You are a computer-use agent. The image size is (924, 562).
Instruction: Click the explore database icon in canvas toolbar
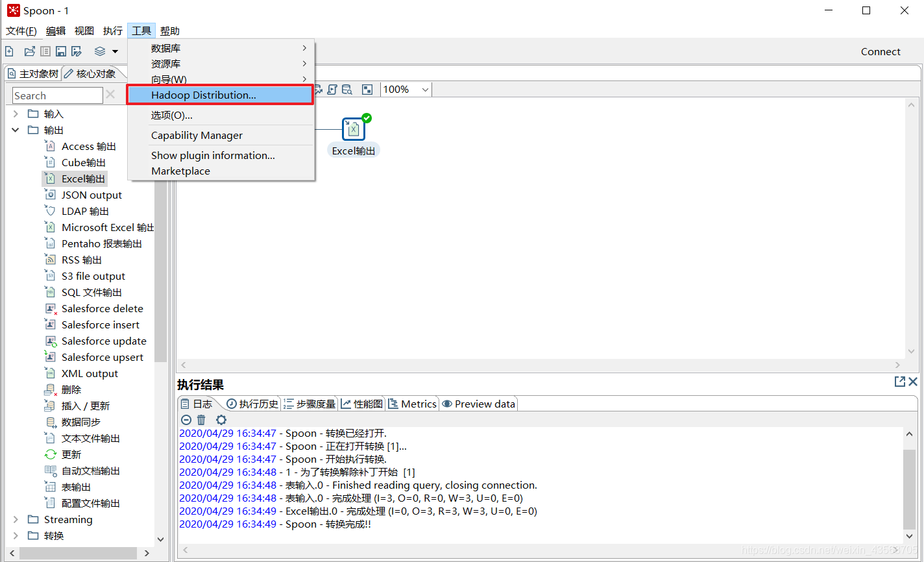click(347, 90)
